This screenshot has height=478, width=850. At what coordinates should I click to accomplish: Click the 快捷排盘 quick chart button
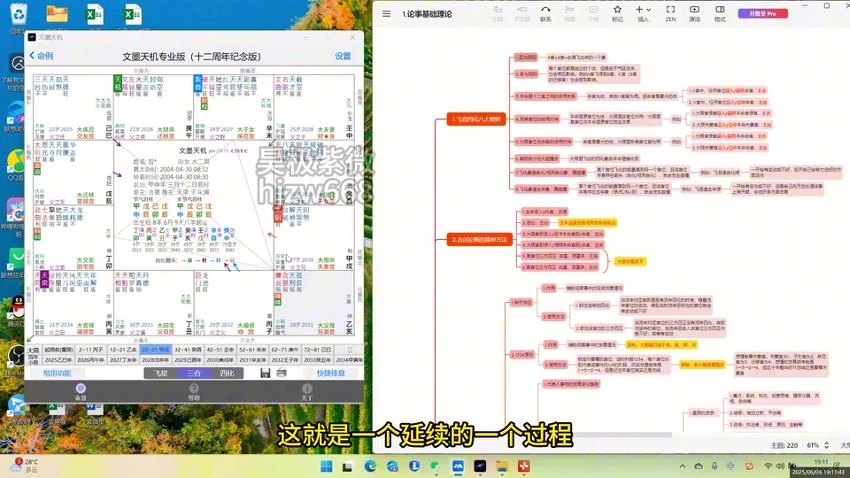[331, 373]
